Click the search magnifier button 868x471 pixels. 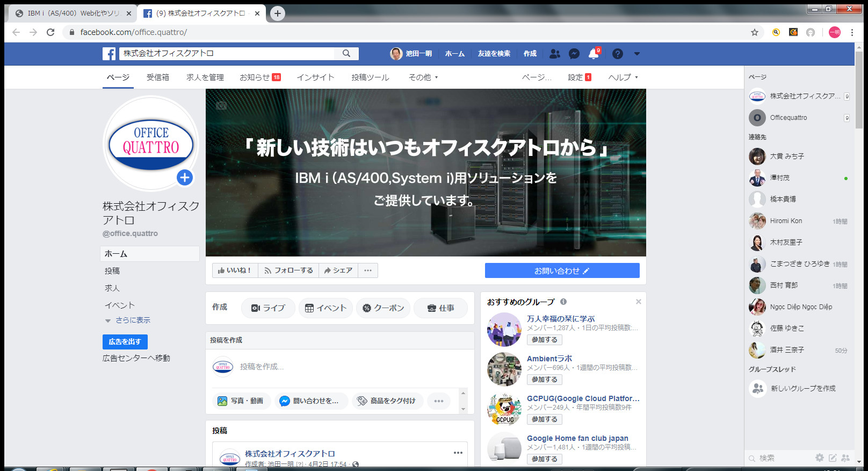346,54
